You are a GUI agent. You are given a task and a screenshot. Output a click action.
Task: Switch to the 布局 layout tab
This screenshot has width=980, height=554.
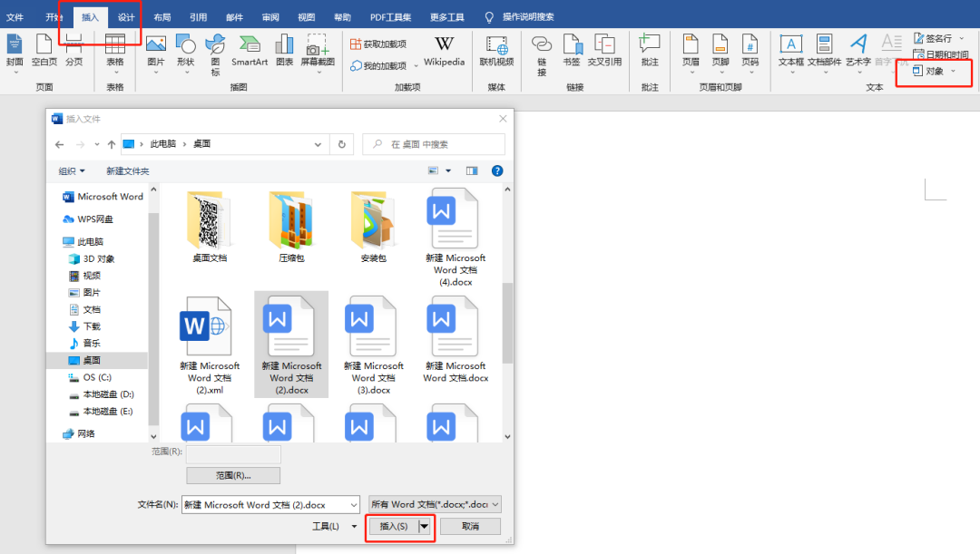[162, 17]
